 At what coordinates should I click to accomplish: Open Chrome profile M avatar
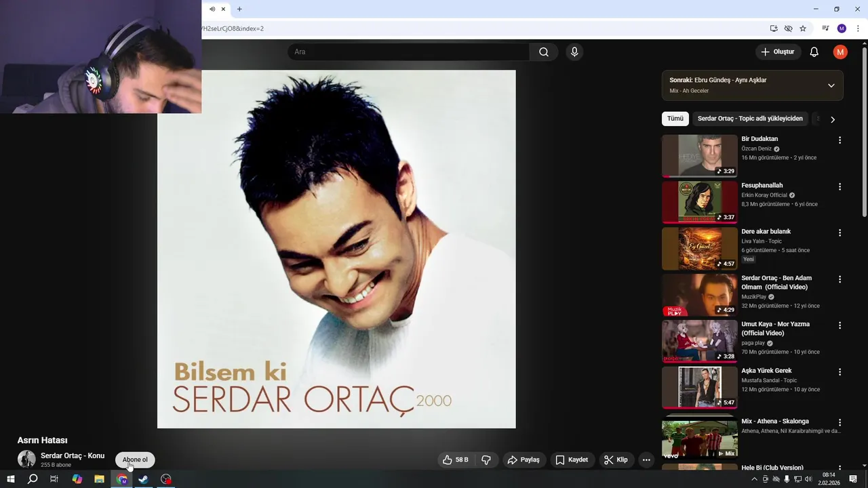point(842,28)
